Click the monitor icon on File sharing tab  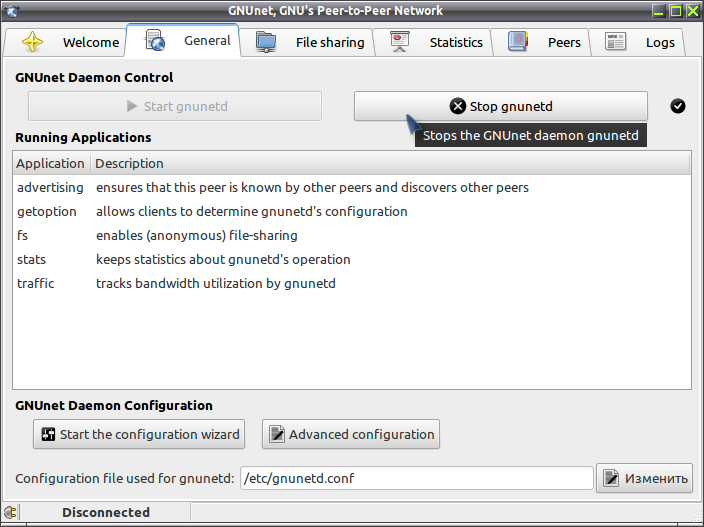(x=266, y=42)
